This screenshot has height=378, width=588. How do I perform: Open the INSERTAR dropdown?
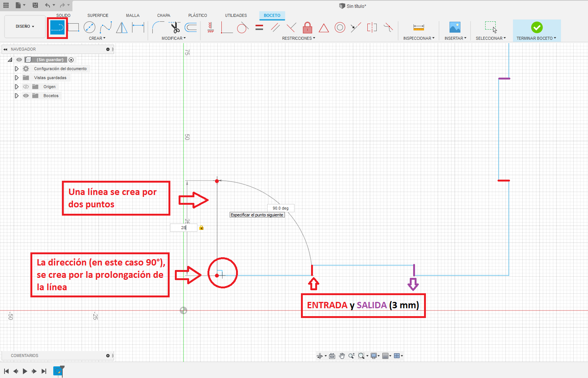(x=456, y=38)
